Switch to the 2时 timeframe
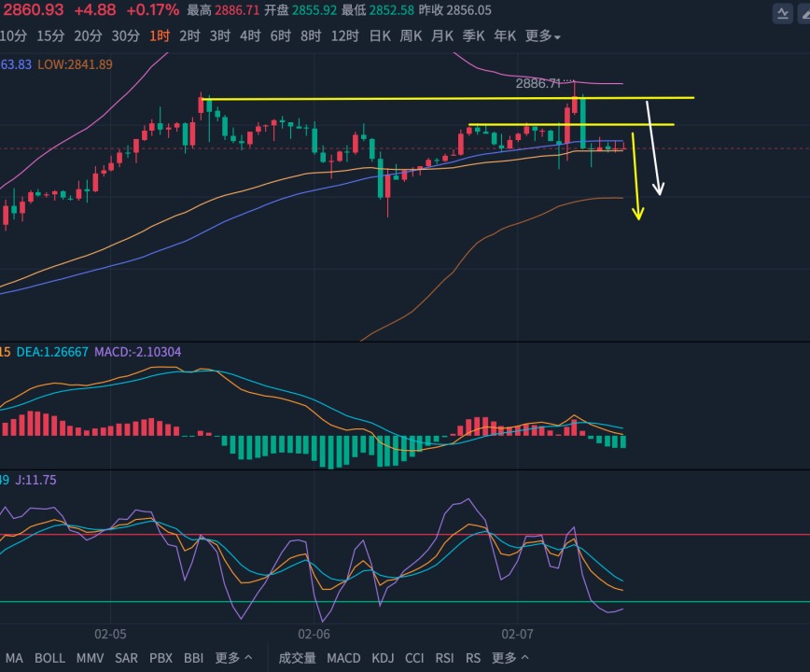The image size is (810, 672). pyautogui.click(x=189, y=36)
